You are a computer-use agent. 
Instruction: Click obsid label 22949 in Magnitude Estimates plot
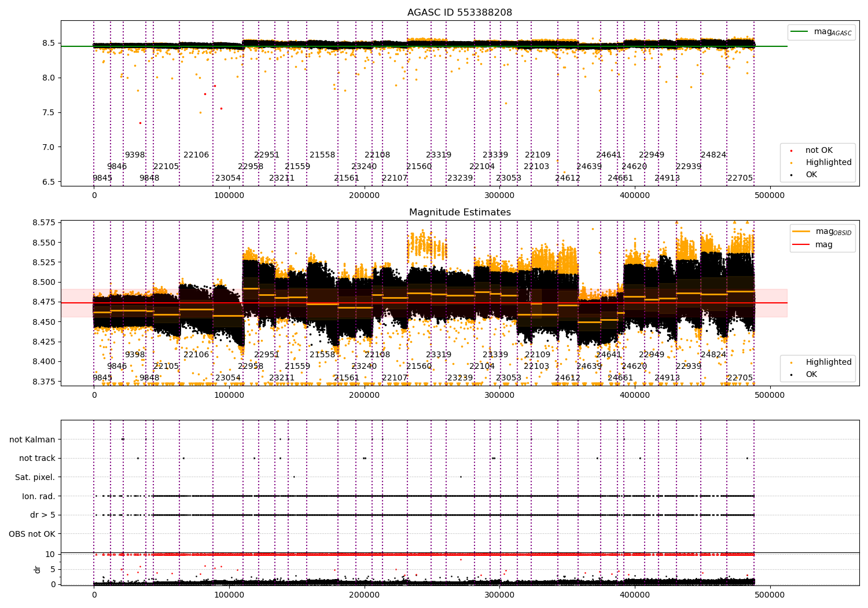(x=652, y=354)
